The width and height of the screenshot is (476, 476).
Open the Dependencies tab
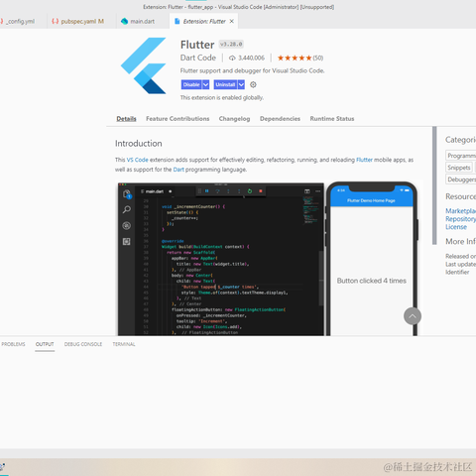click(280, 119)
